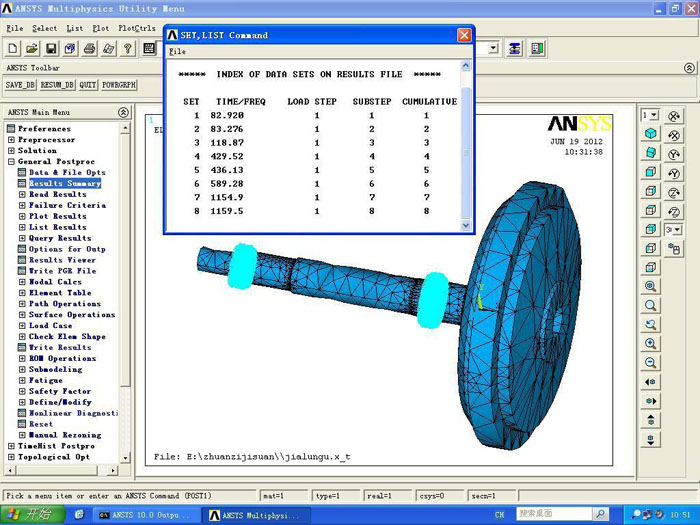The width and height of the screenshot is (700, 525).
Task: Open ANSYS Help question mark icon
Action: pyautogui.click(x=127, y=48)
